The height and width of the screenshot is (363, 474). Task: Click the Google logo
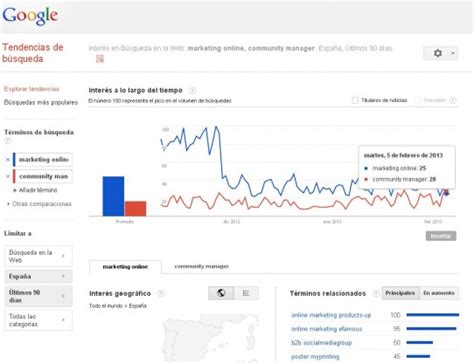[30, 15]
